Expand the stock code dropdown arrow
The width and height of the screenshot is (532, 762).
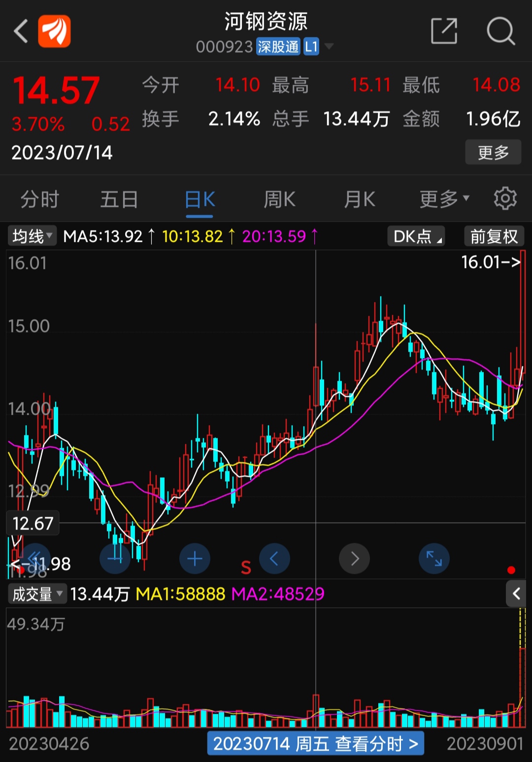click(329, 46)
